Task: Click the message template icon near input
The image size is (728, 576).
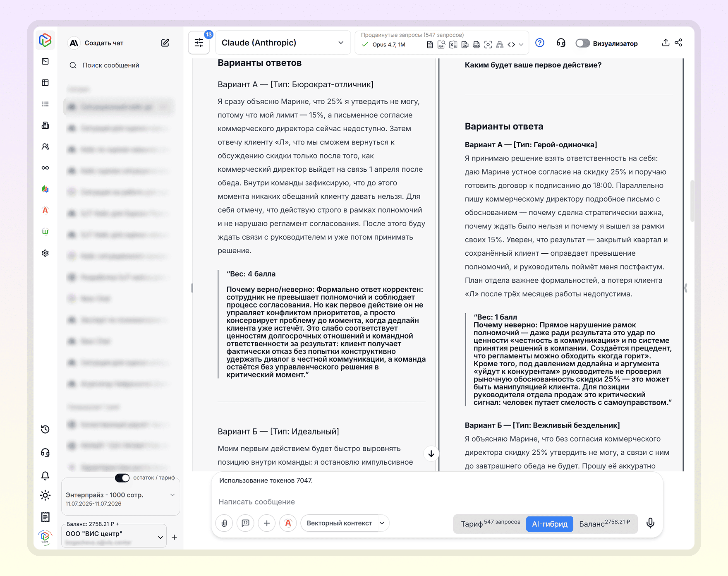Action: [245, 523]
